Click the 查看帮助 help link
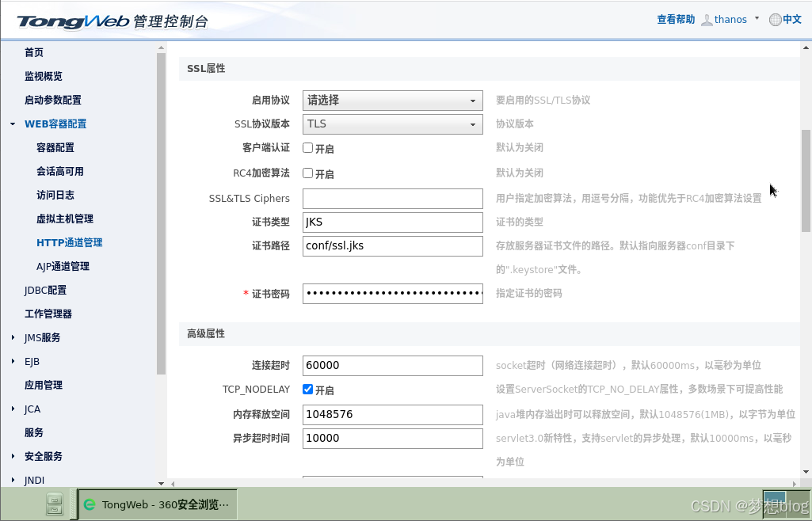Viewport: 812px width, 521px height. pos(675,19)
